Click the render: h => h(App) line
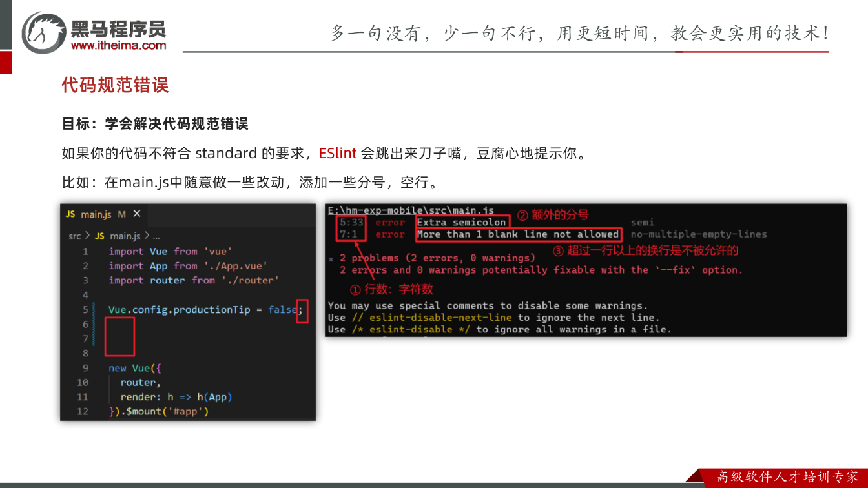The image size is (868, 488). 176,397
